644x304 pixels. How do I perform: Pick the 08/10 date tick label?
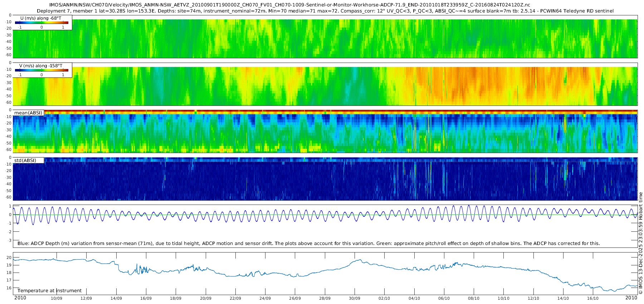tap(473, 298)
